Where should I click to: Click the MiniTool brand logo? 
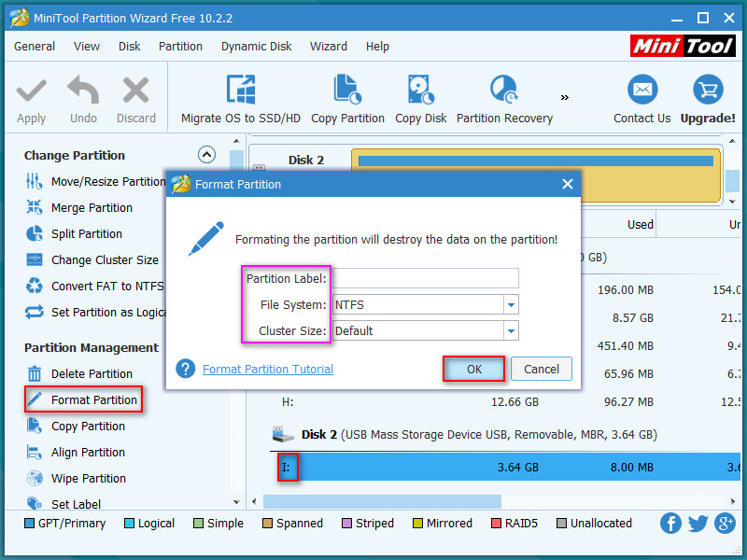[683, 46]
